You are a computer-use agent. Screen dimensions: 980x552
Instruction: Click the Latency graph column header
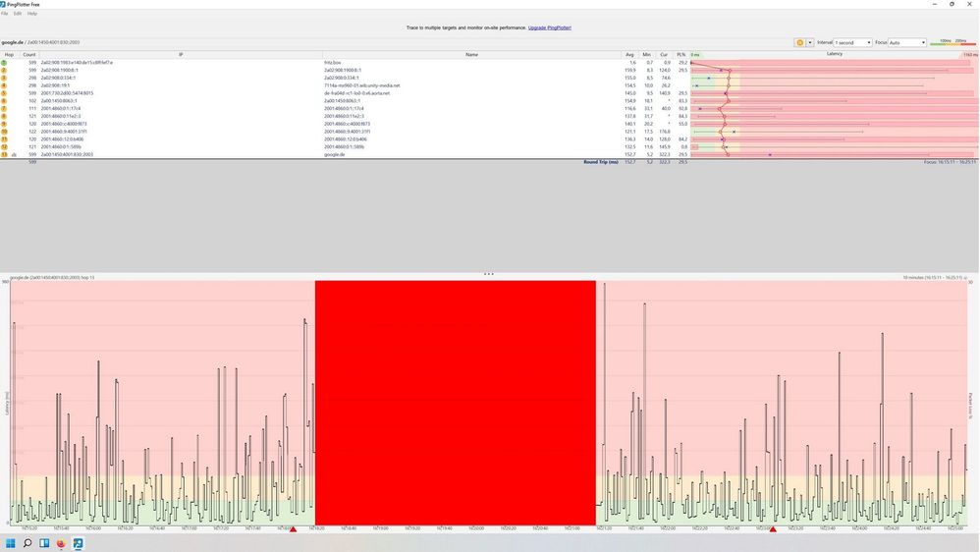835,54
